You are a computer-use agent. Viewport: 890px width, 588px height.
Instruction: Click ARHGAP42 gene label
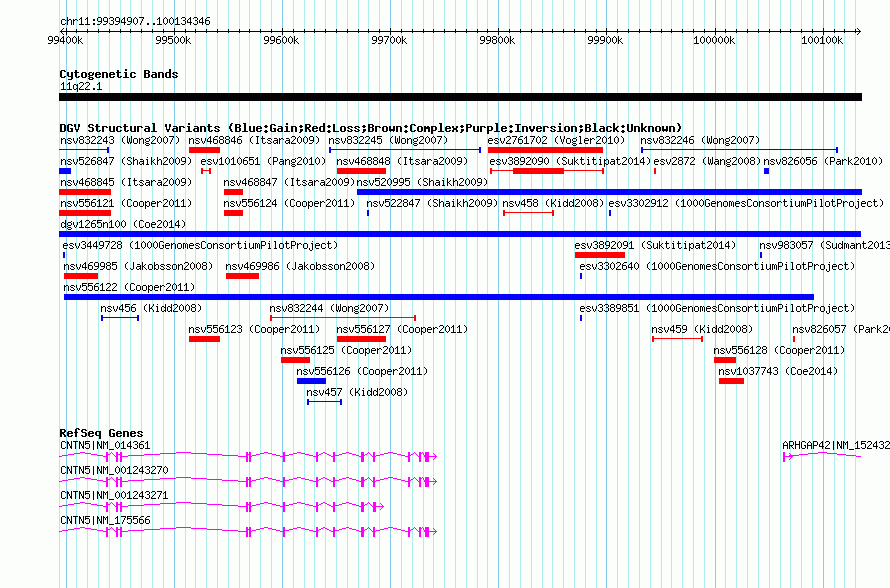click(836, 446)
